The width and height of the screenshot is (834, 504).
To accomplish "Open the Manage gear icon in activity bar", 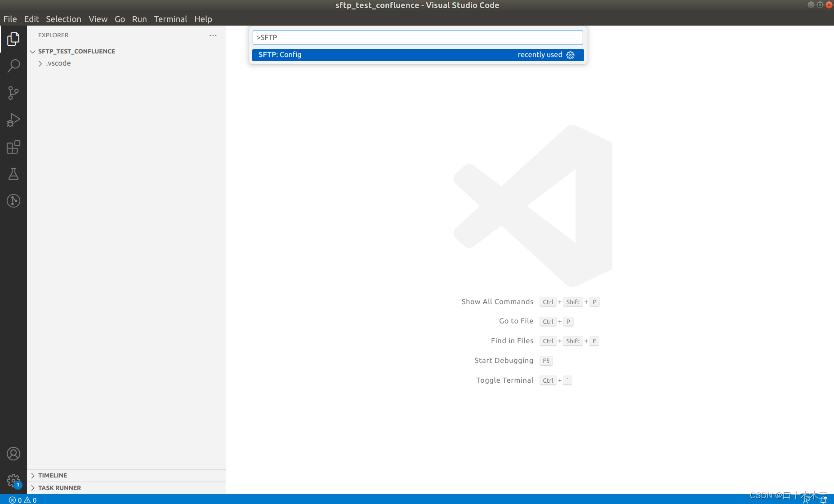I will click(x=13, y=481).
